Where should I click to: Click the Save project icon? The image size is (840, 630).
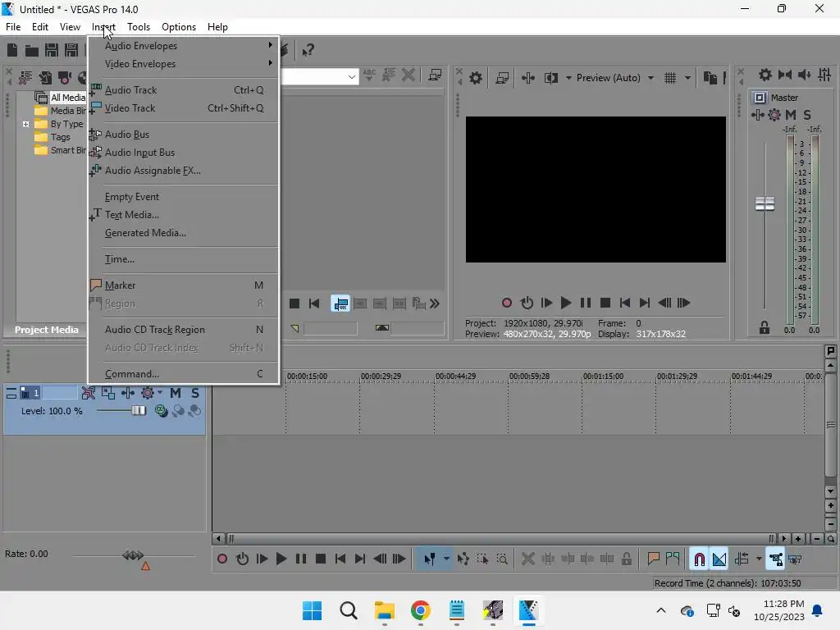pyautogui.click(x=52, y=50)
